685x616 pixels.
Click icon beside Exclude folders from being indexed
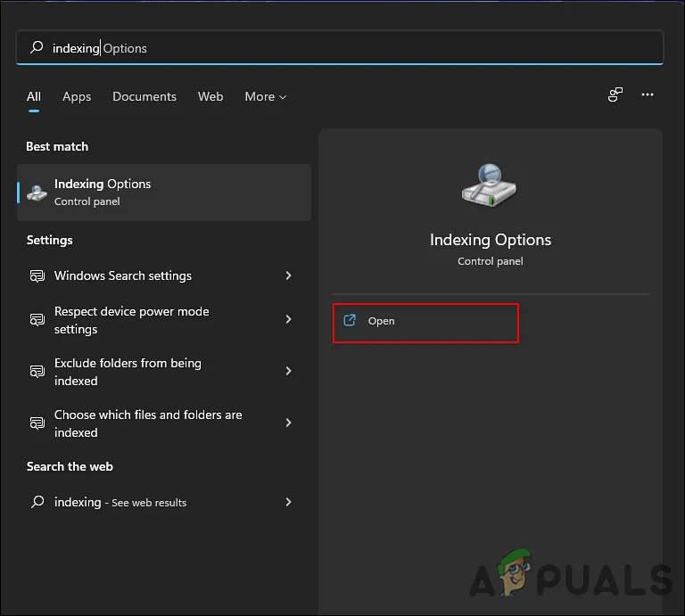click(37, 371)
